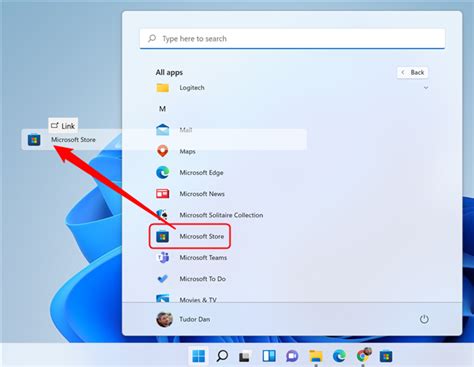Select the Microsoft News label

[202, 194]
